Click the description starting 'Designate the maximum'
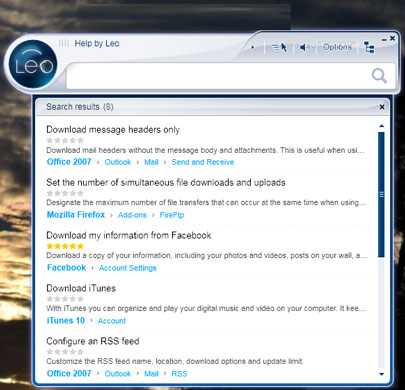The width and height of the screenshot is (405, 390). tap(206, 203)
